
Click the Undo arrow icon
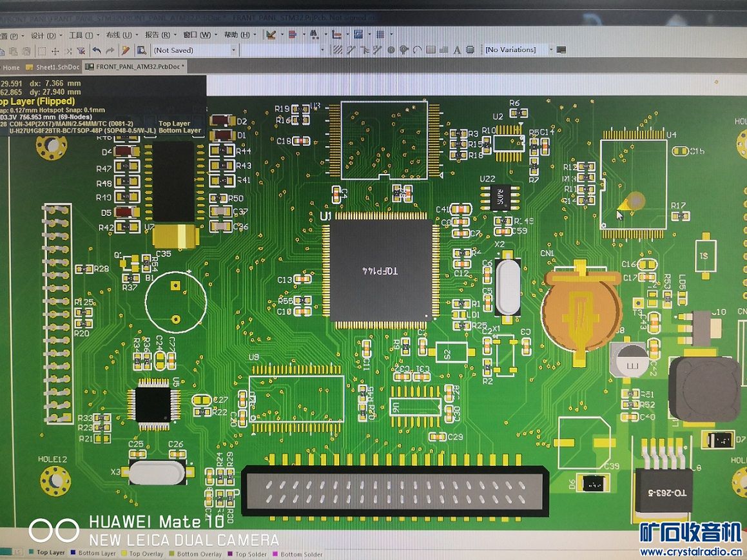click(96, 50)
